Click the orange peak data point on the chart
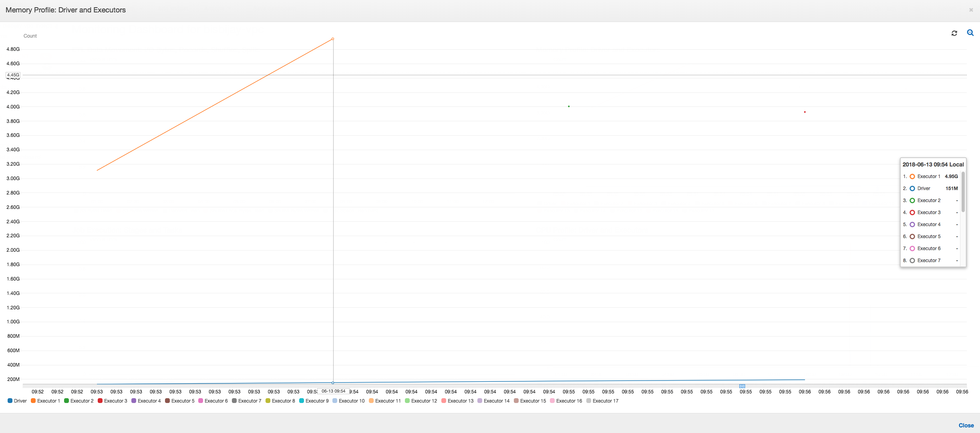The image size is (980, 433). (333, 39)
